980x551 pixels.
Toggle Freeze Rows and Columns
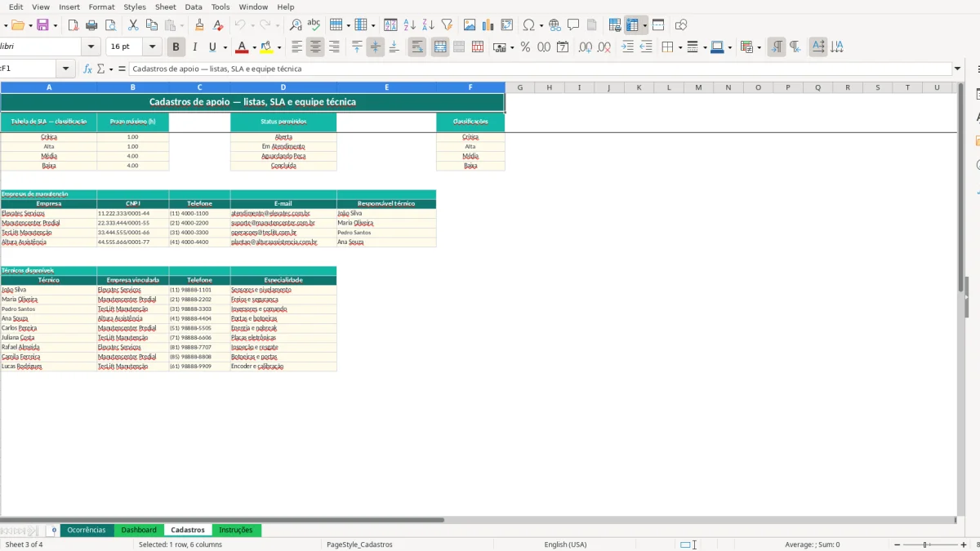632,25
